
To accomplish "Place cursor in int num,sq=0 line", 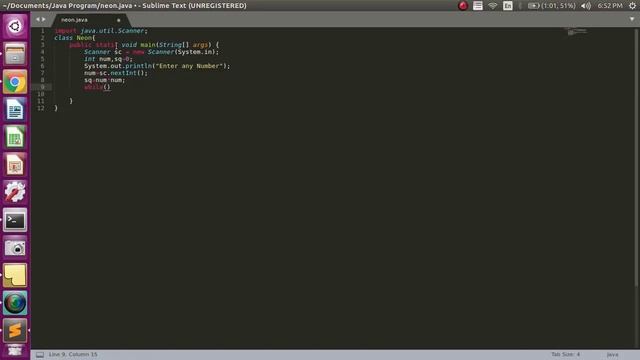I will click(x=108, y=59).
